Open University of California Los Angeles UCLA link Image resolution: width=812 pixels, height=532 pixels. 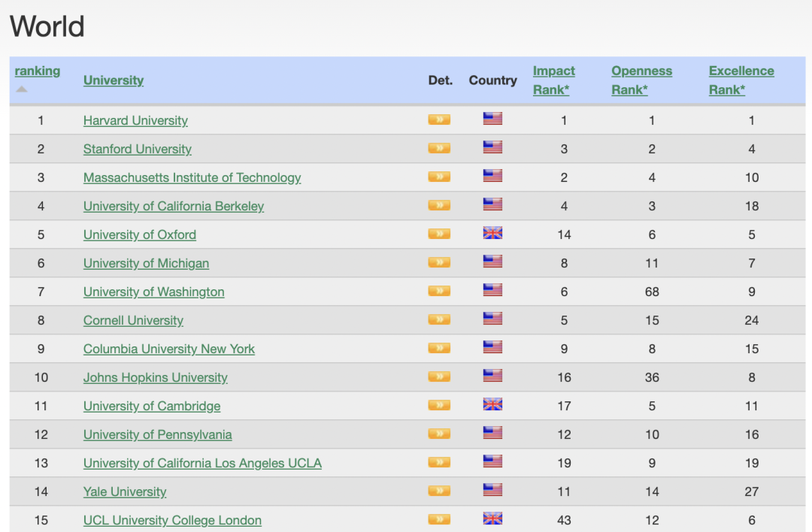pos(202,463)
